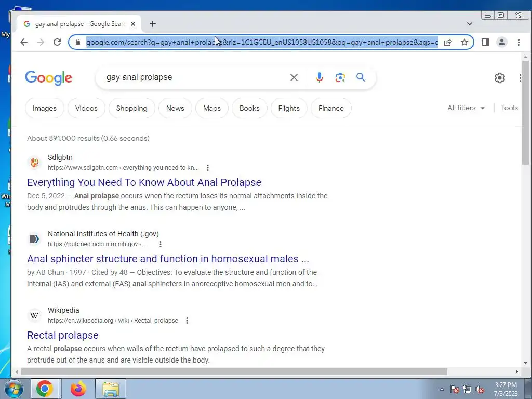Screen dimensions: 532x399
Task: Open the NIH result options dots
Action: (x=161, y=244)
